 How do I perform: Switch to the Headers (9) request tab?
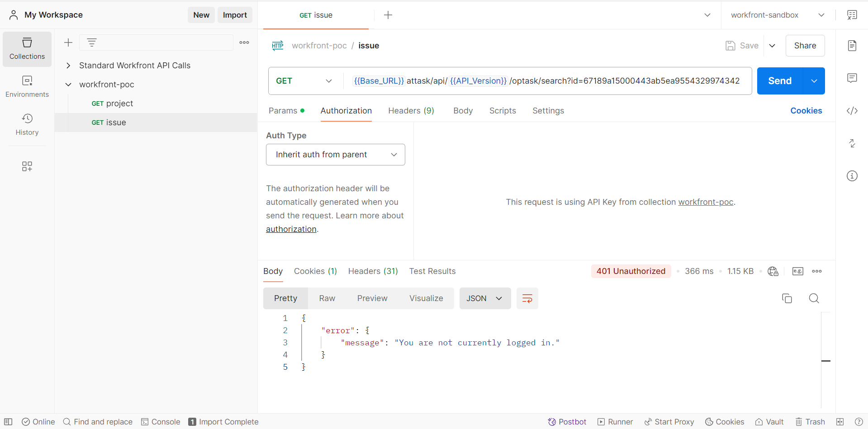[x=411, y=111]
